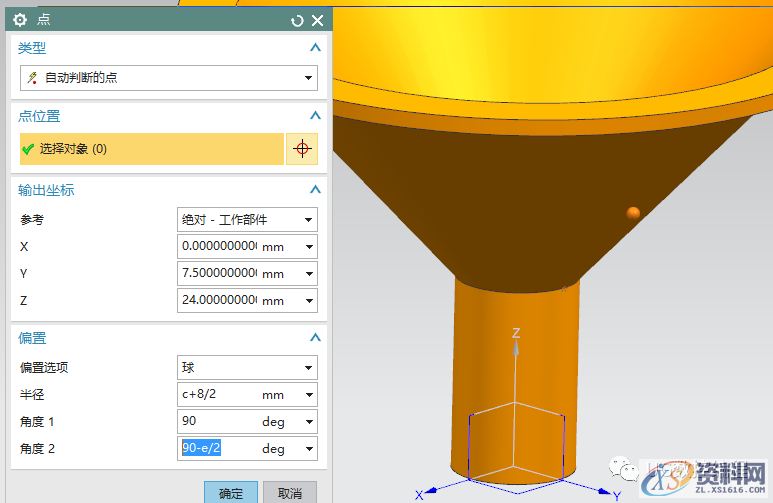Click the 半径 field containing c+8/2
This screenshot has width=773, height=503.
[x=219, y=394]
